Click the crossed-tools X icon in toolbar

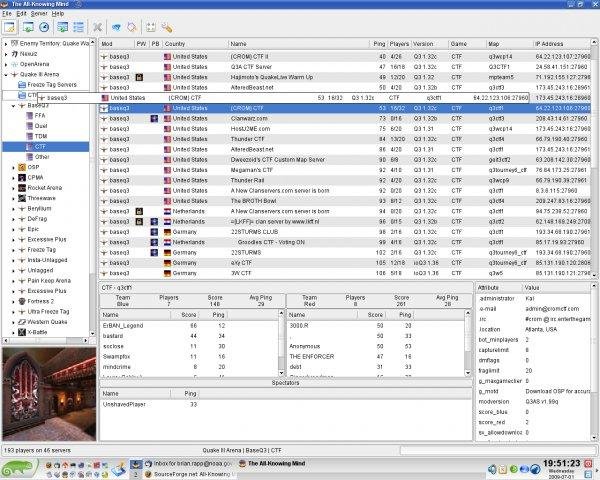pyautogui.click(x=98, y=27)
